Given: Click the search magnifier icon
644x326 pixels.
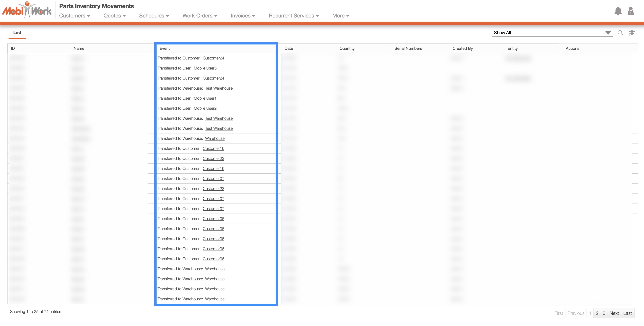Looking at the screenshot, I should pos(620,33).
